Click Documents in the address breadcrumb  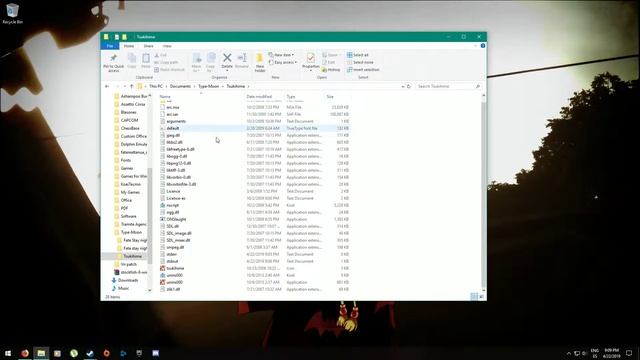(x=180, y=87)
